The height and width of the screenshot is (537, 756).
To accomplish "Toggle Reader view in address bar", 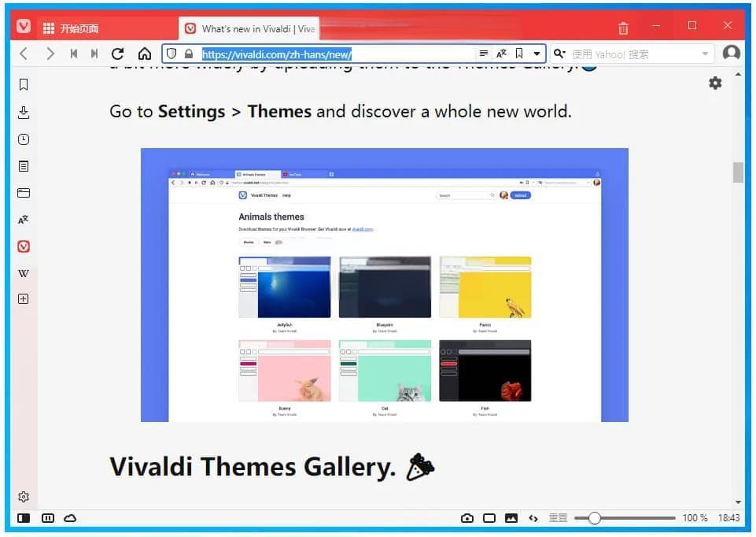I will 484,54.
